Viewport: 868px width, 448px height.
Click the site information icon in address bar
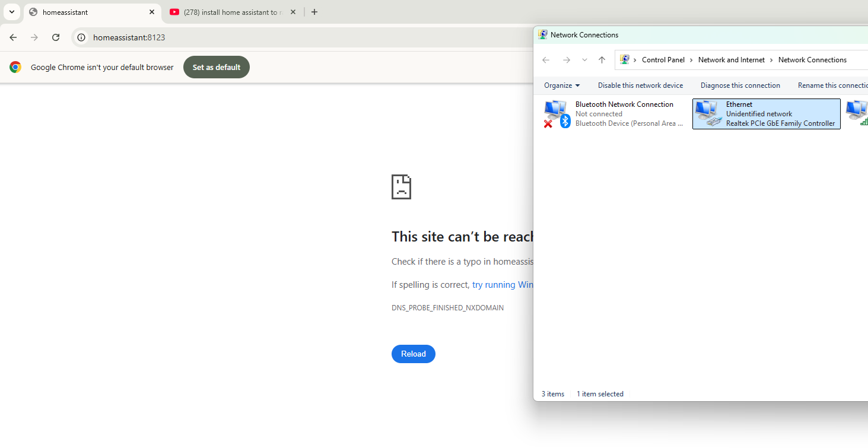(x=82, y=37)
